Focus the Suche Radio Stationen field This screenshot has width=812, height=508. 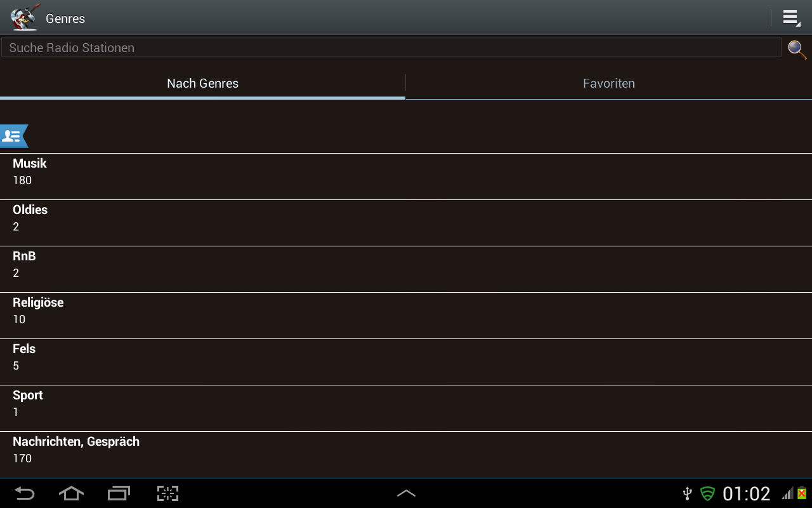pyautogui.click(x=391, y=48)
